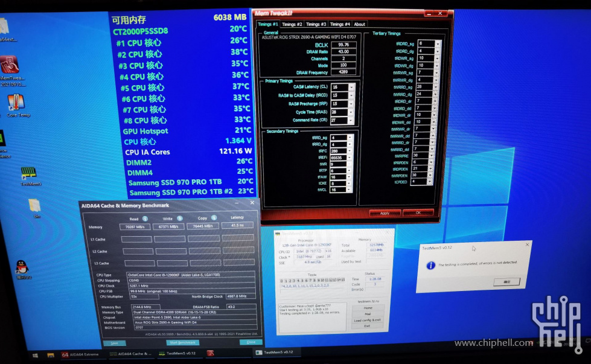Open the Core Temp desktop icon
Image resolution: width=591 pixels, height=364 pixels.
pos(16,103)
